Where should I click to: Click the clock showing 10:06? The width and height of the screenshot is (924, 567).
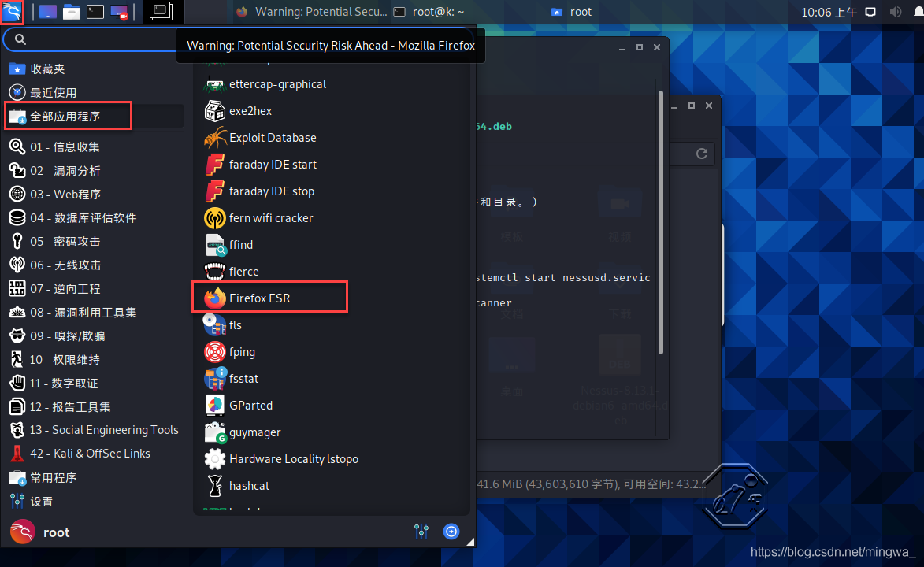(829, 13)
